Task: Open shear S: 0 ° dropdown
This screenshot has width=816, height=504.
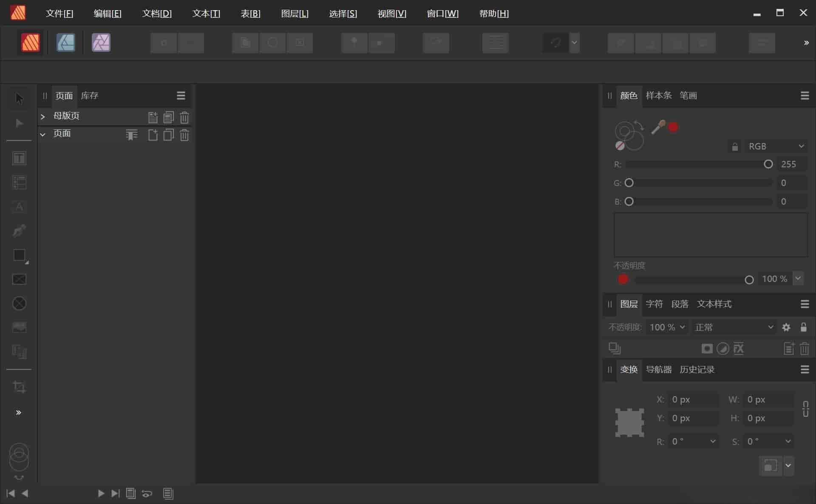Action: click(x=788, y=442)
